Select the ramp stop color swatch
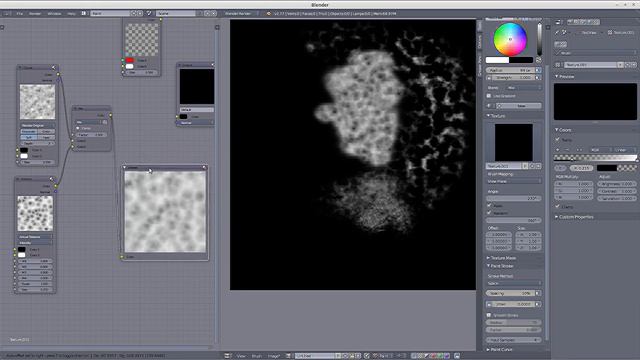Image resolution: width=640 pixels, height=360 pixels. [616, 168]
